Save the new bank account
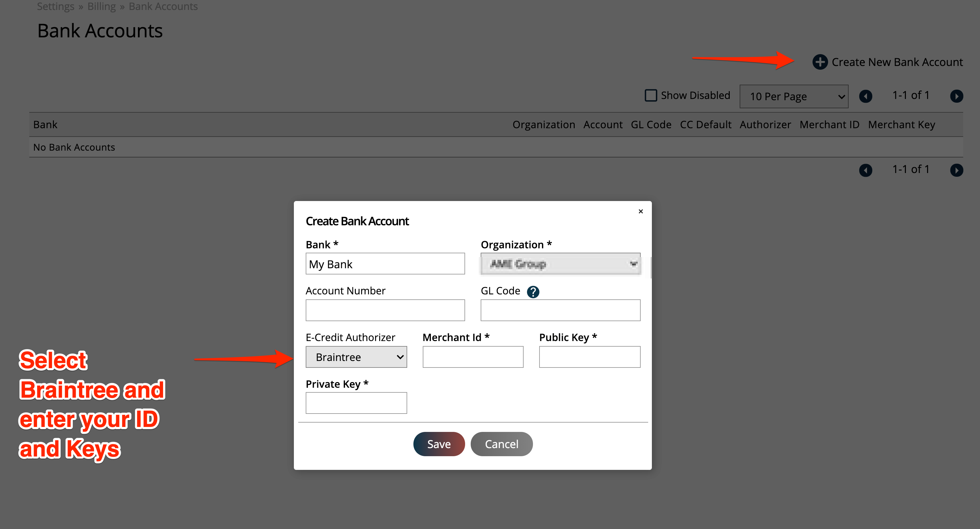Screen dimensions: 980x529 coord(439,444)
